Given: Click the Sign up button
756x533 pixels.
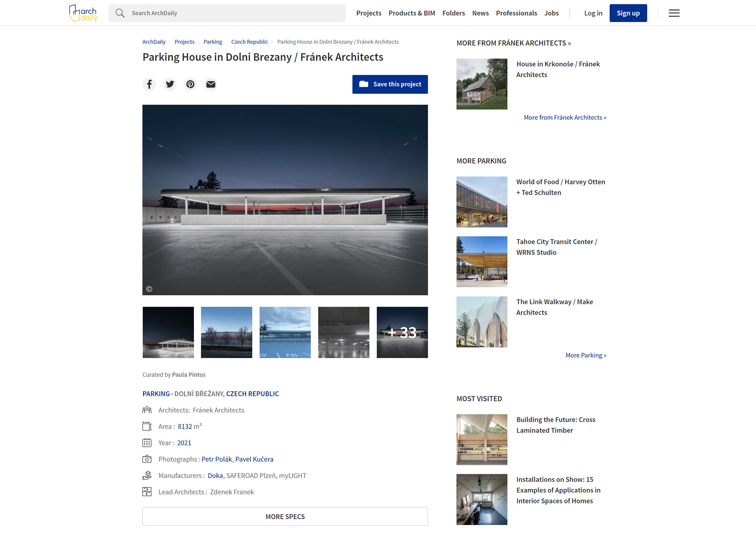Looking at the screenshot, I should (x=628, y=13).
